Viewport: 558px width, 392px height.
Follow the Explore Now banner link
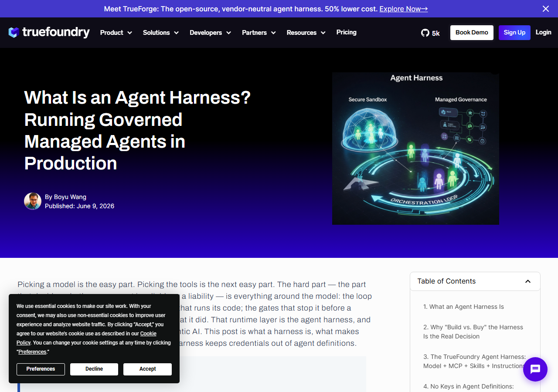click(404, 9)
